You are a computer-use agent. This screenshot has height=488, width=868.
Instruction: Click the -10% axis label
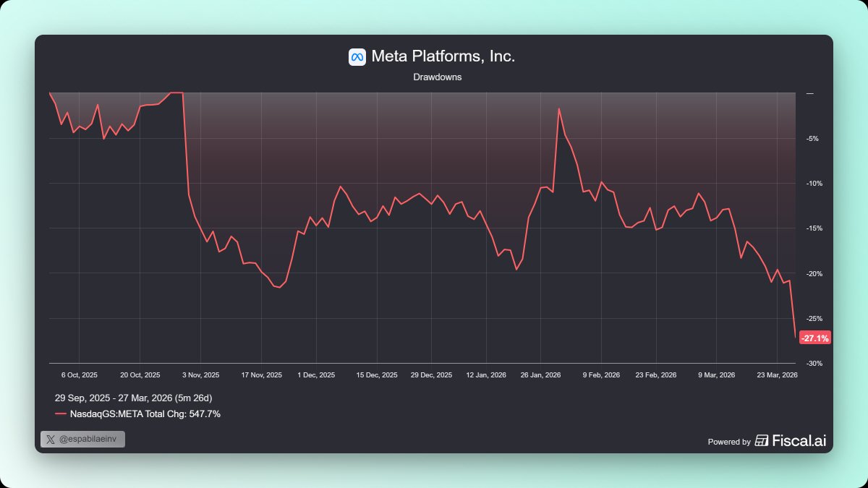(x=814, y=184)
